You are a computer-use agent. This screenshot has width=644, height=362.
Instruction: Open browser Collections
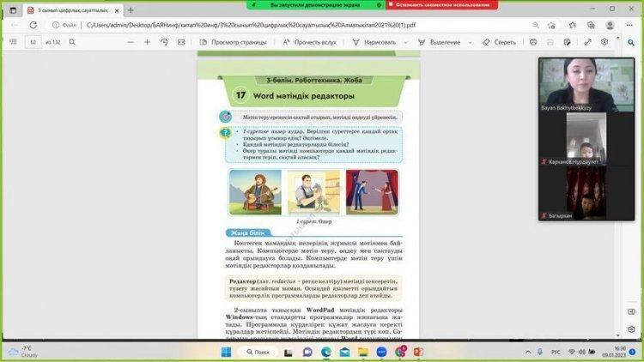point(591,25)
